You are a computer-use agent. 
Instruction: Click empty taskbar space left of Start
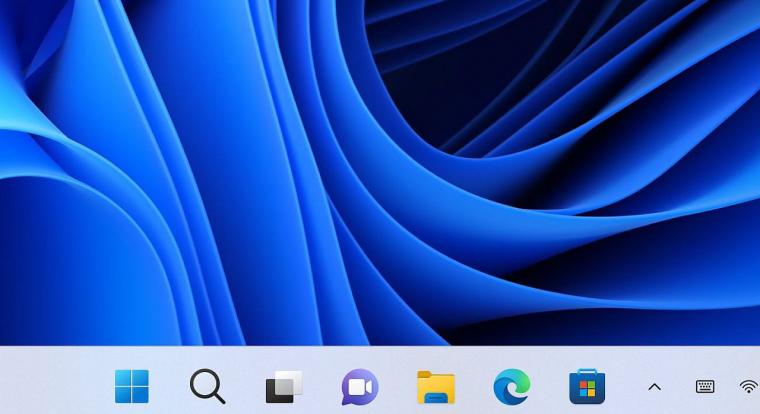point(50,386)
